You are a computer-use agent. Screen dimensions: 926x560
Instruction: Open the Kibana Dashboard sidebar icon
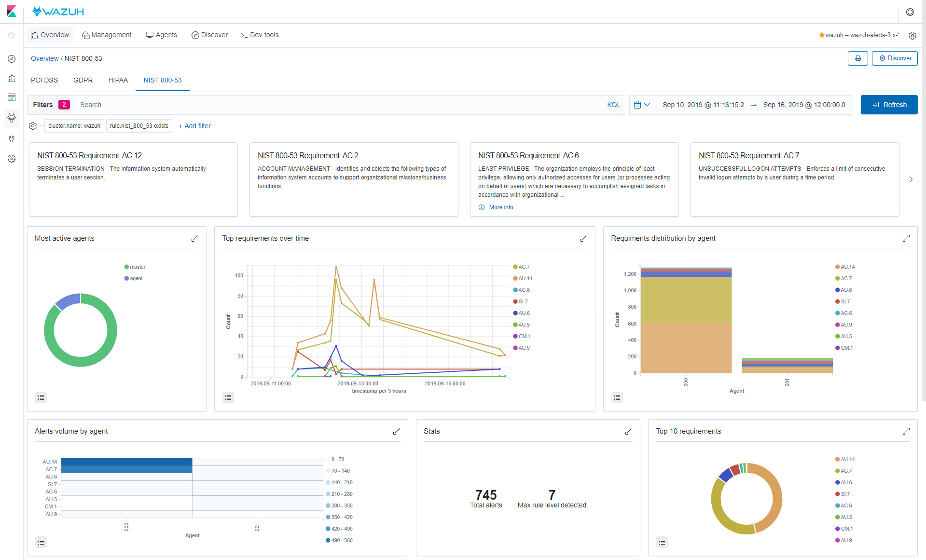pos(12,97)
